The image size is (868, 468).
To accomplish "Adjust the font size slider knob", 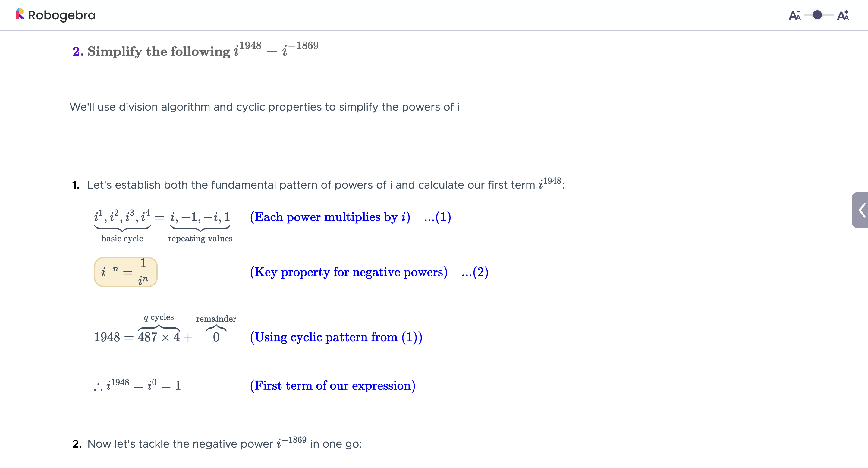I will 817,15.
